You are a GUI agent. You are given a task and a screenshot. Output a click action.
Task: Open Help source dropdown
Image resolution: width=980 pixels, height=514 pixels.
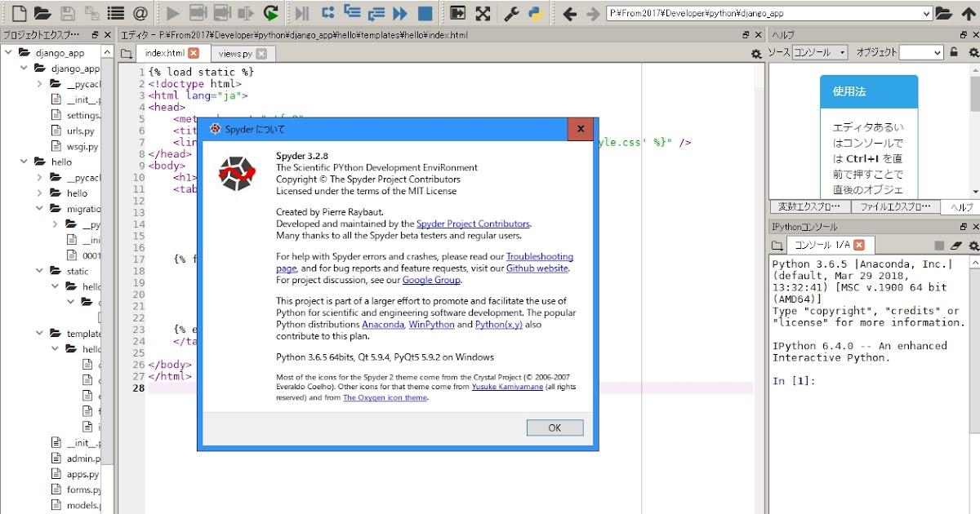[x=822, y=52]
